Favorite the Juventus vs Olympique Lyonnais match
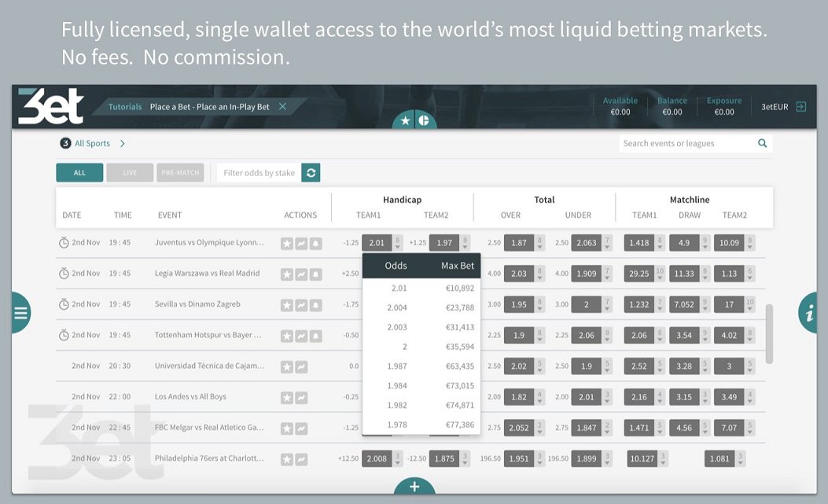The height and width of the screenshot is (504, 828). pos(287,244)
